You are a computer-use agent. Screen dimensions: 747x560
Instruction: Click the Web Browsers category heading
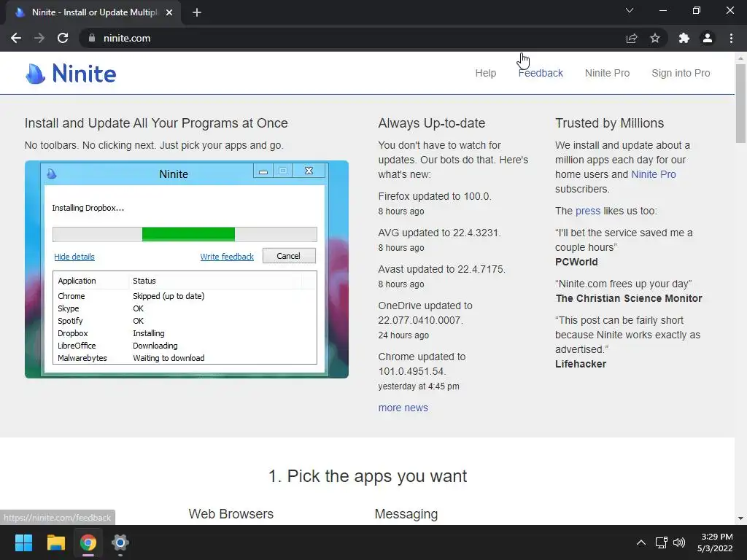pyautogui.click(x=231, y=514)
